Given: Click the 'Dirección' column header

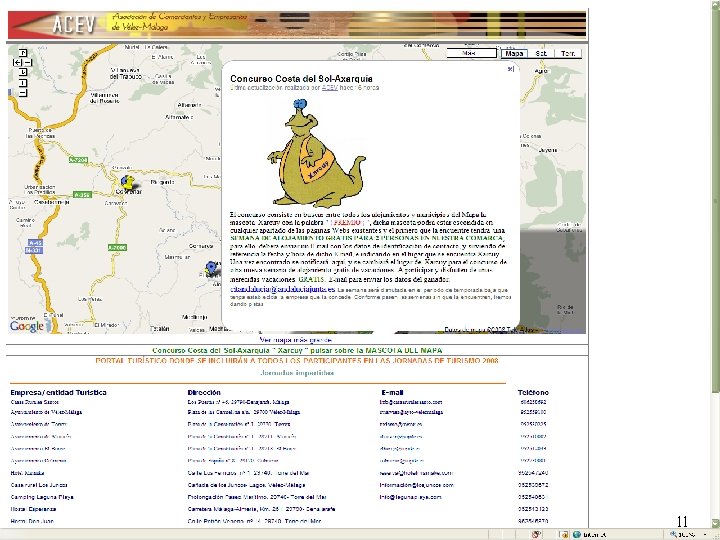Looking at the screenshot, I should point(204,392).
